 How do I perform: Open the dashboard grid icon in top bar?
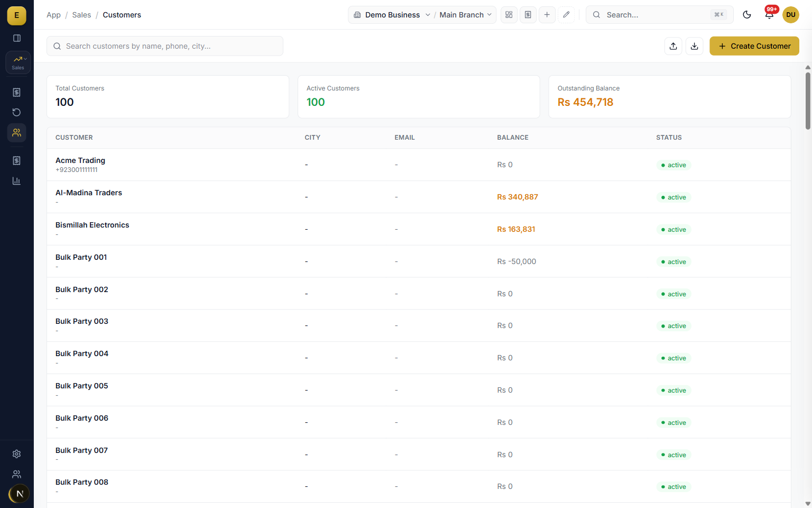pos(509,15)
